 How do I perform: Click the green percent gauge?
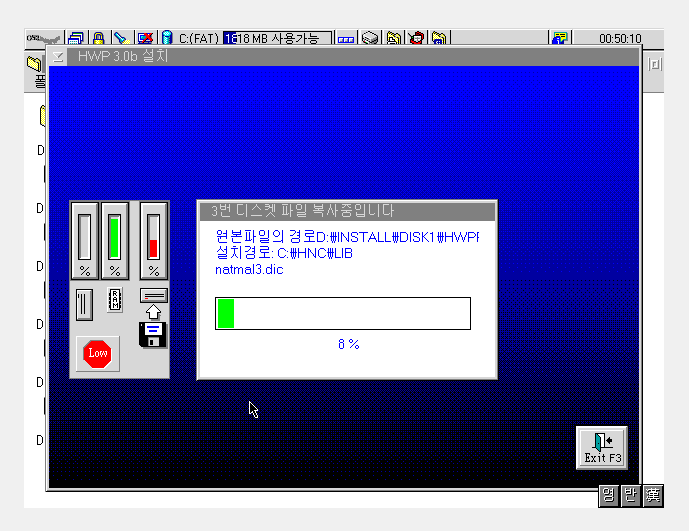[x=115, y=240]
